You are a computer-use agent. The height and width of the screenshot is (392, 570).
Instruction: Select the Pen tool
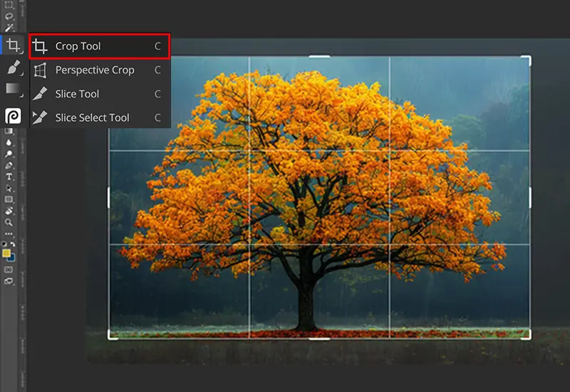9,165
